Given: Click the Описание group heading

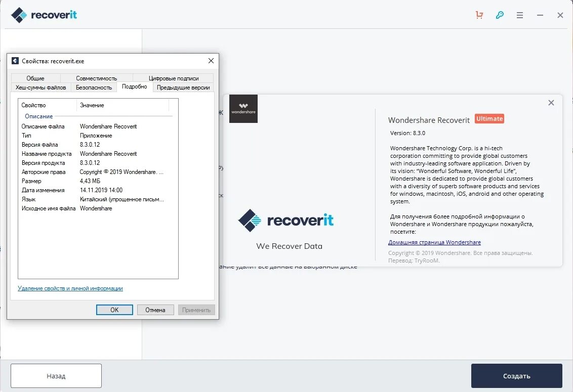Looking at the screenshot, I should click(x=39, y=116).
